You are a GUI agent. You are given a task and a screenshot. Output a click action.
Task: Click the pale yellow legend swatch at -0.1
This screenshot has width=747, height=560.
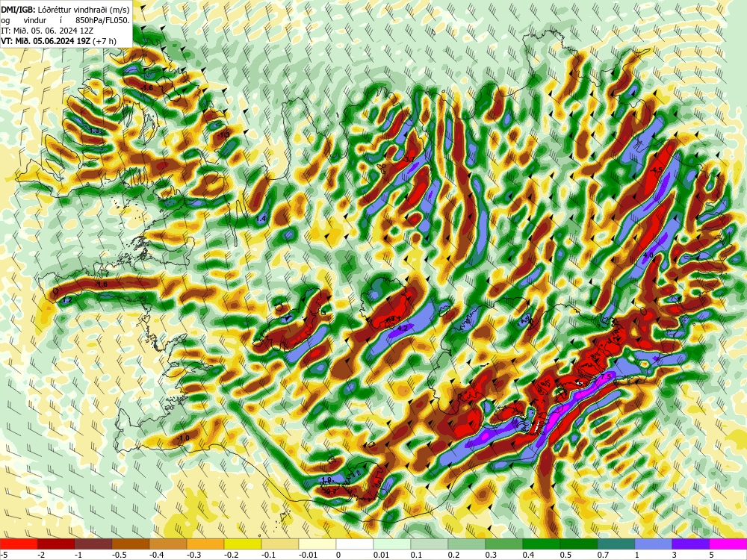click(280, 544)
